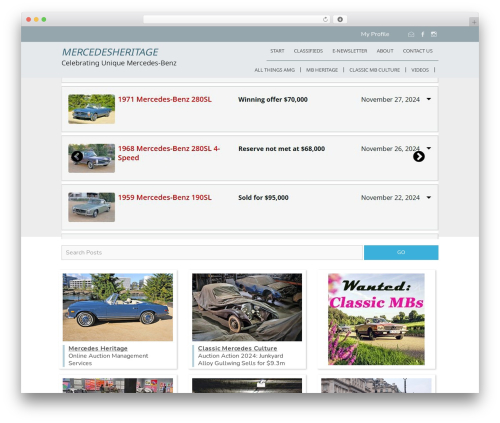Open the 1959 190SL silver car thumbnail
The height and width of the screenshot is (423, 500).
[92, 207]
